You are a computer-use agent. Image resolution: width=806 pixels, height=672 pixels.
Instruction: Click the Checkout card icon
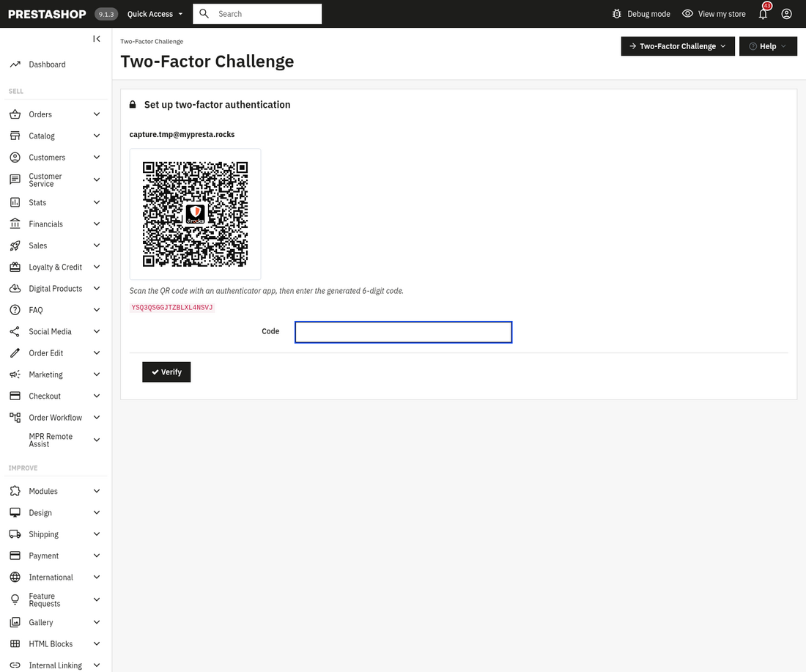(x=15, y=396)
